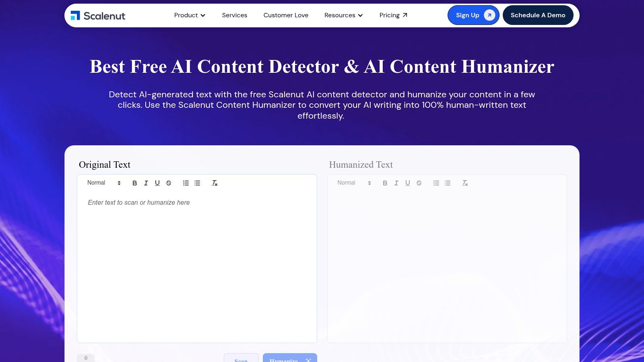The width and height of the screenshot is (644, 362).
Task: Open the Services page
Action: tap(235, 15)
